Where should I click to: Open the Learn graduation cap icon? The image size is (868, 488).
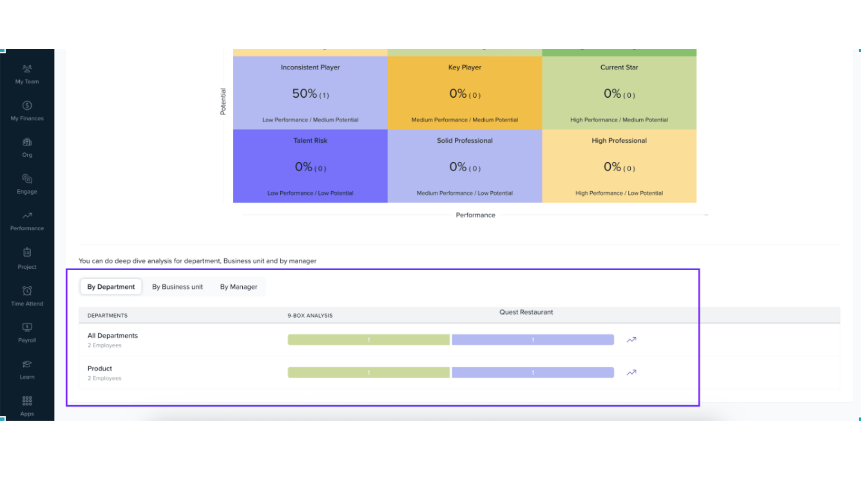click(x=27, y=364)
